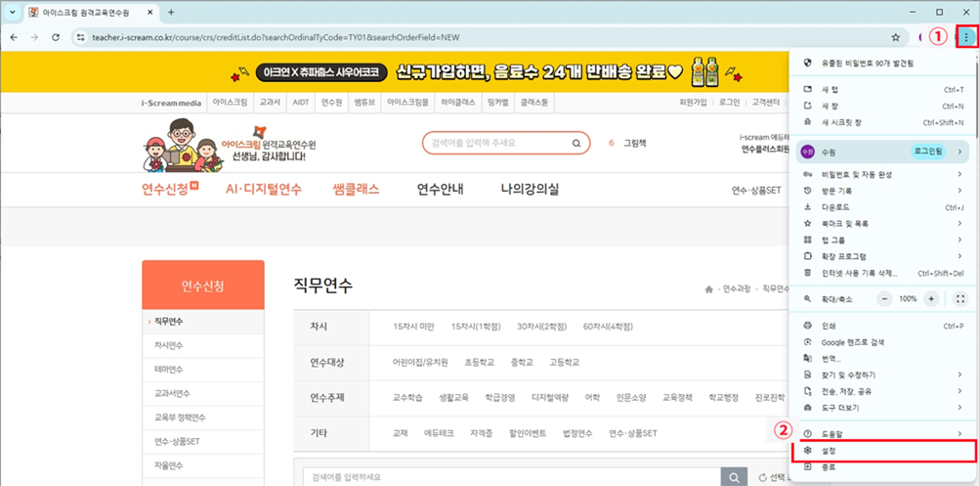This screenshot has width=980, height=486.
Task: Reload the page with refresh icon
Action: click(55, 37)
